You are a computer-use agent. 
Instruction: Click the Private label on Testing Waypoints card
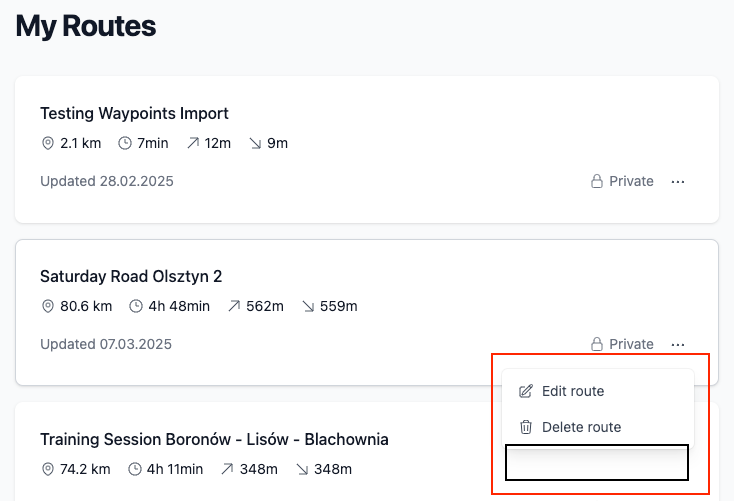631,181
